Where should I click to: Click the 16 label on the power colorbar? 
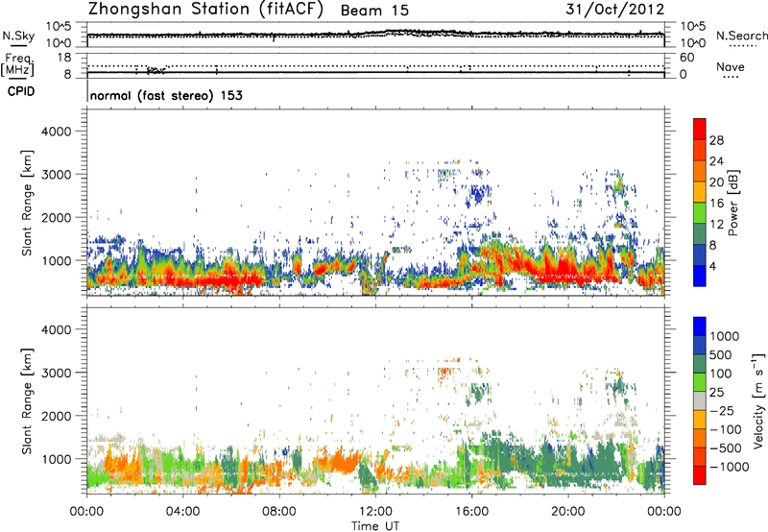(716, 204)
